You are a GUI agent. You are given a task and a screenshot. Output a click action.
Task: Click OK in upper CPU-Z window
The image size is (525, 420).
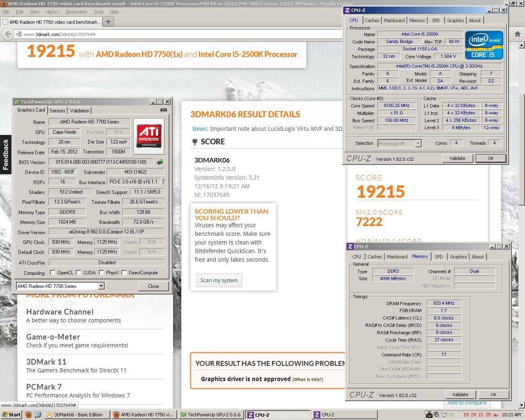[491, 158]
